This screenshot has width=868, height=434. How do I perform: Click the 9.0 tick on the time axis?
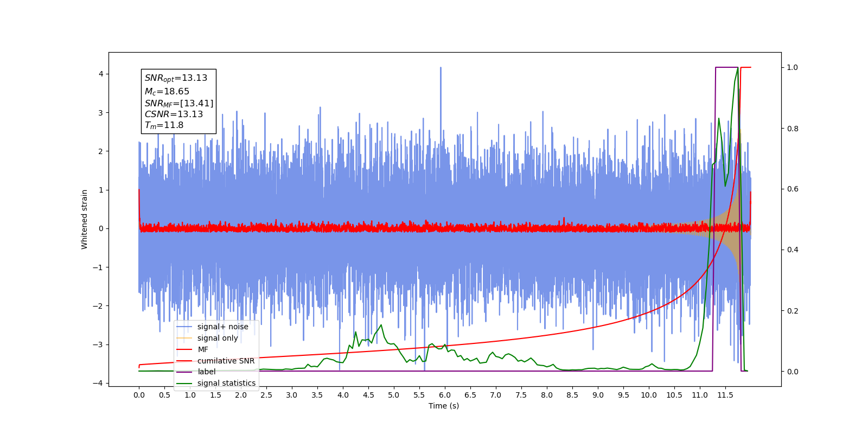click(598, 395)
